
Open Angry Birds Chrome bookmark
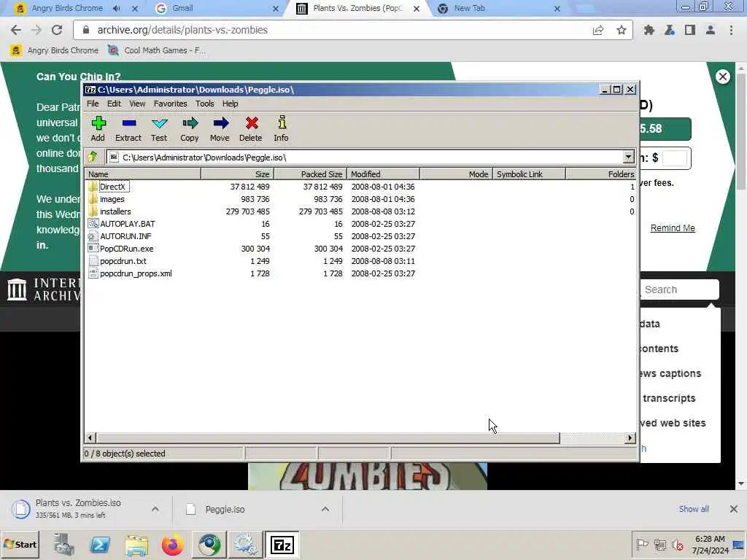coord(54,50)
